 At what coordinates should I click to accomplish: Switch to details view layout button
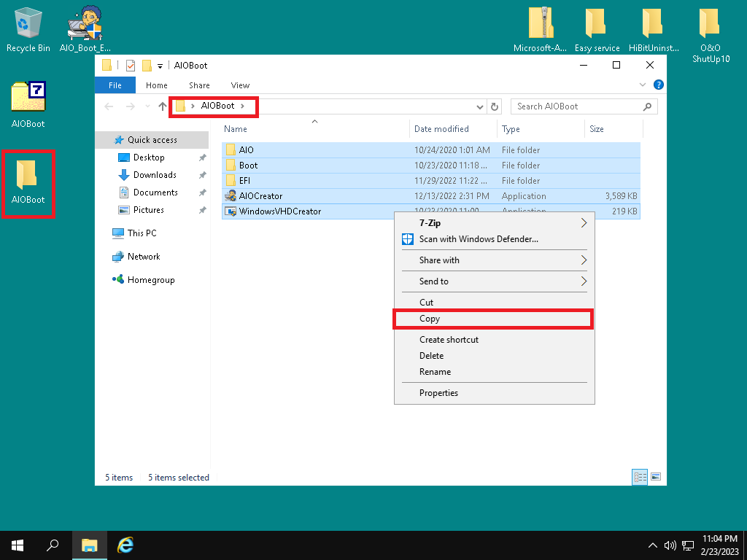640,477
